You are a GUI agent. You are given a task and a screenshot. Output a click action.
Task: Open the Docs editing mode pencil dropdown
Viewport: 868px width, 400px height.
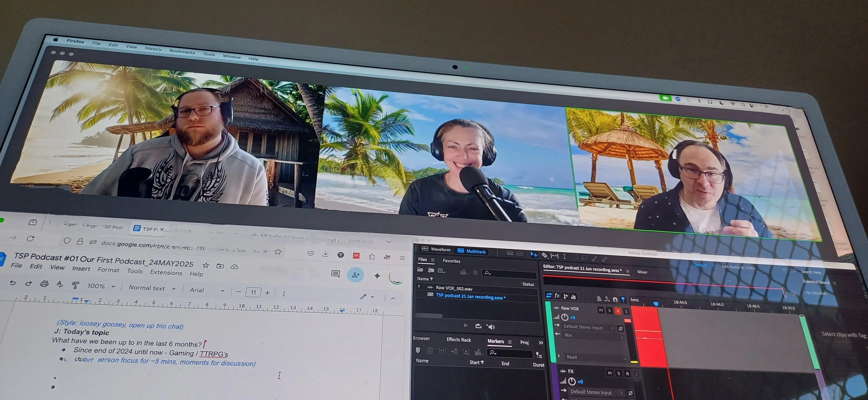(367, 297)
